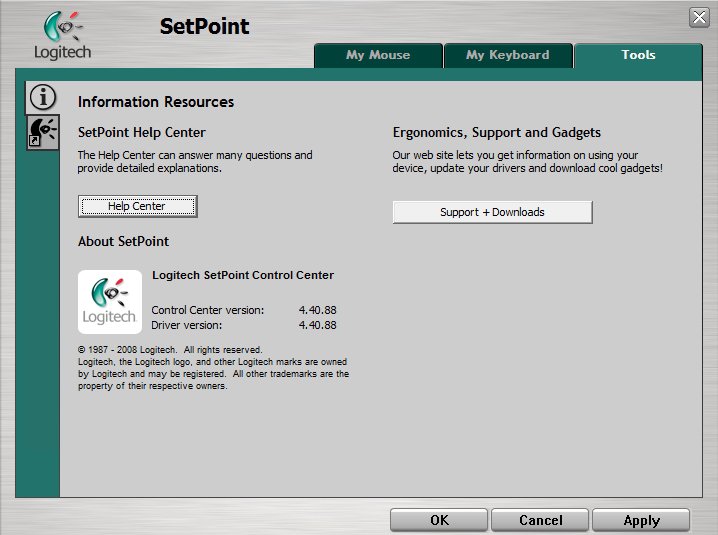Click the Control Center version value 4.40.88
718x535 pixels.
coord(317,310)
